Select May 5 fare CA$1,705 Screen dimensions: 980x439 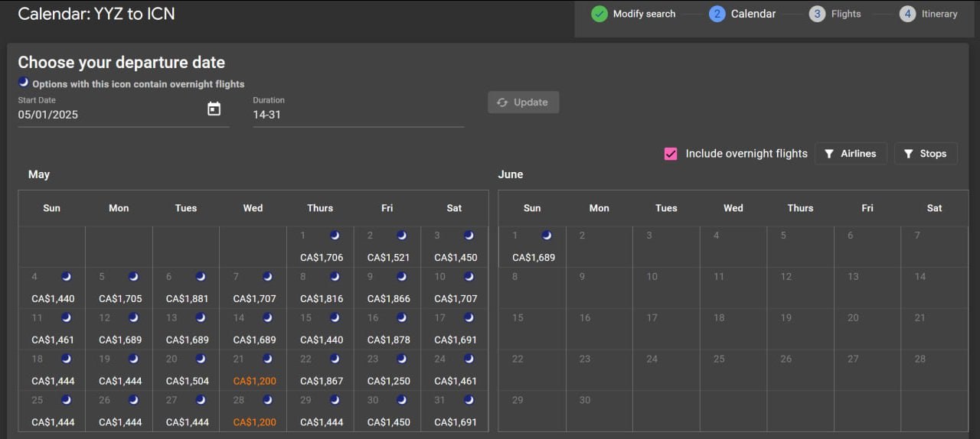click(120, 298)
